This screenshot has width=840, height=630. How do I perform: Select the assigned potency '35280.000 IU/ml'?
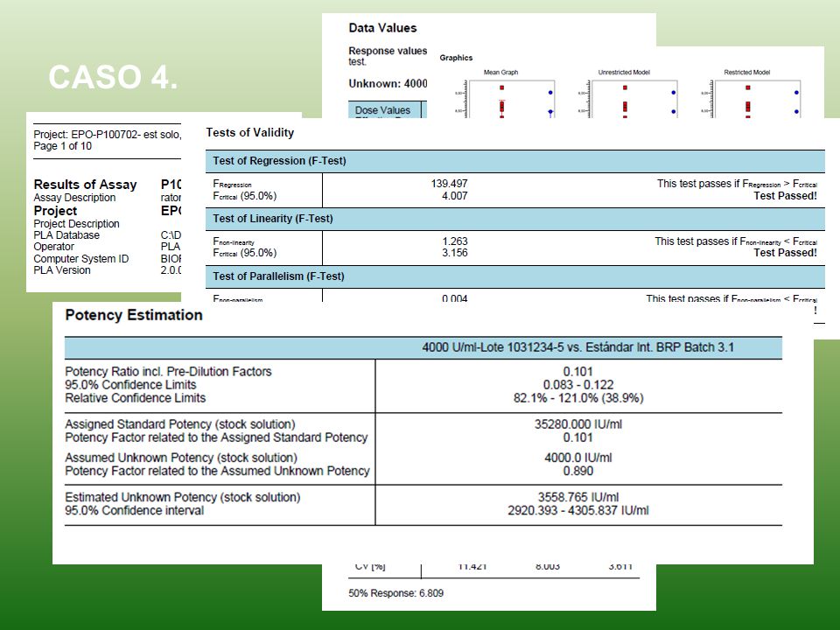tap(578, 424)
